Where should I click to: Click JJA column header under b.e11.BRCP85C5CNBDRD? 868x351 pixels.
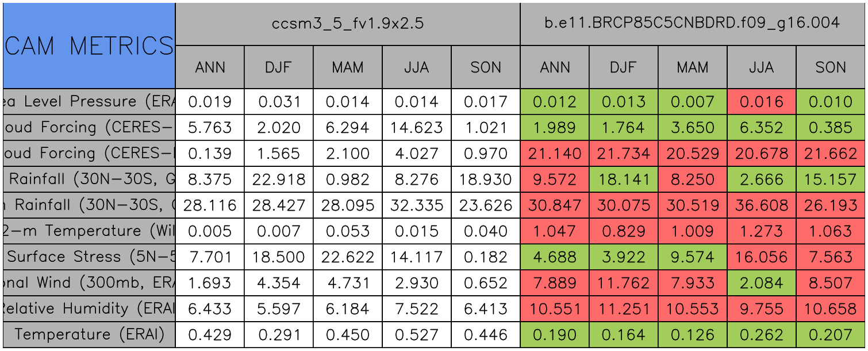(x=762, y=67)
